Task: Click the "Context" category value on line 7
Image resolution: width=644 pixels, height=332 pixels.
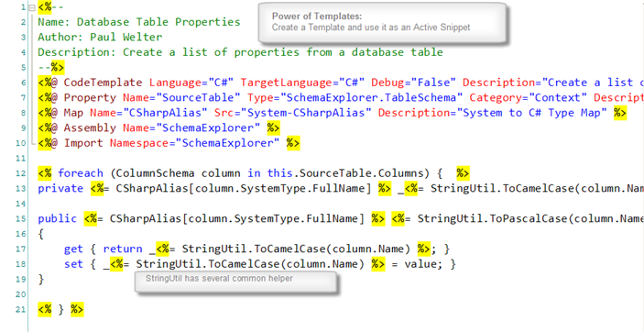Action: coord(557,98)
